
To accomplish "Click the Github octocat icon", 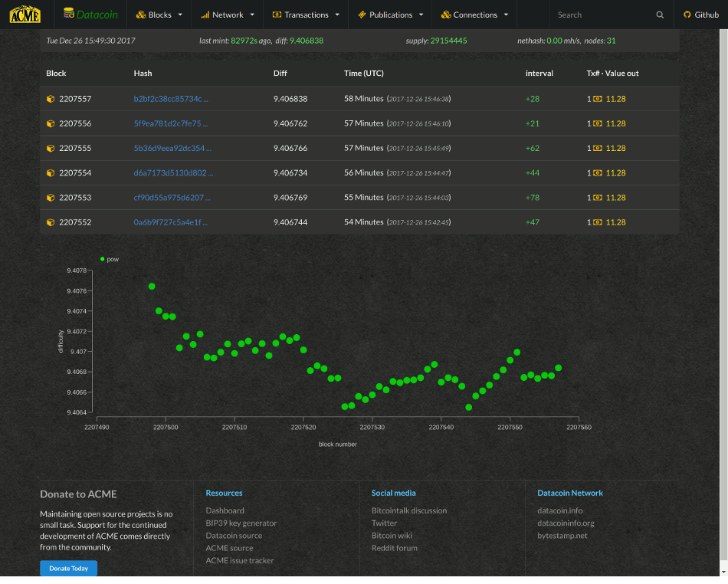I will (x=687, y=15).
